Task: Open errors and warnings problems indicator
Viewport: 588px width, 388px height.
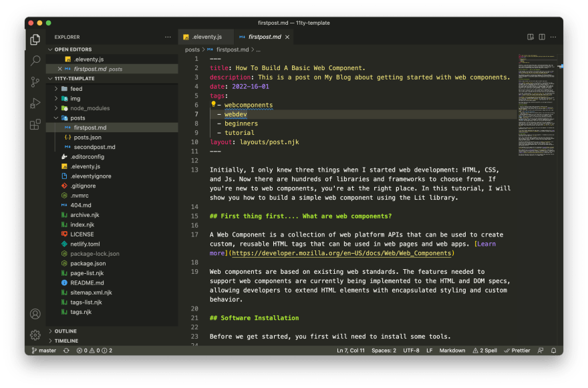Action: (x=94, y=351)
